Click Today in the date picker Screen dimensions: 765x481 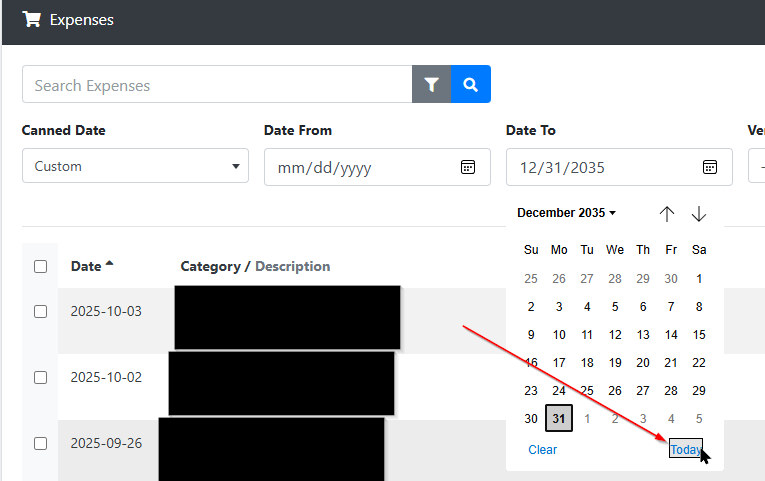(x=685, y=450)
